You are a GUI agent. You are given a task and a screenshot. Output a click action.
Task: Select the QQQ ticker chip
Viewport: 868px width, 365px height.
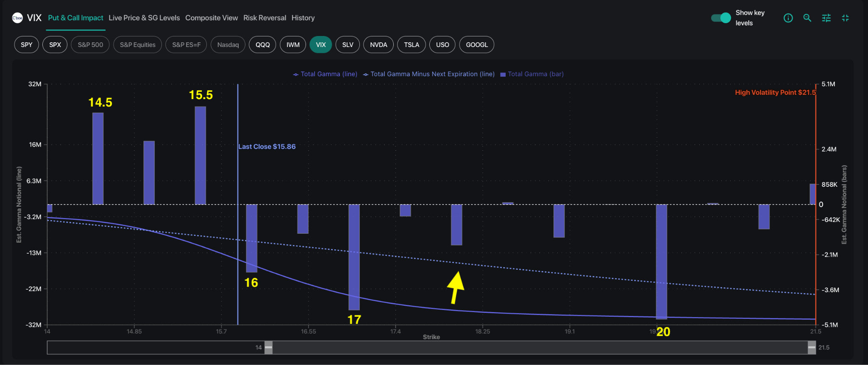point(263,45)
